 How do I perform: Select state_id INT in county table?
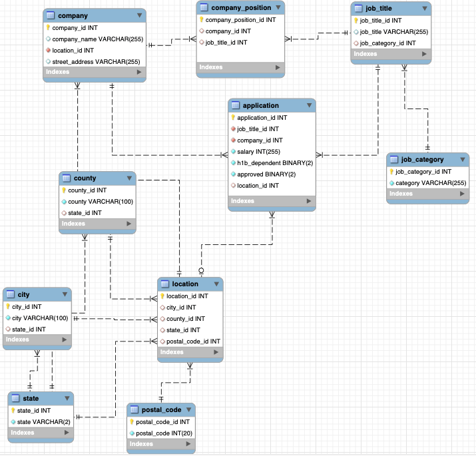click(x=97, y=213)
